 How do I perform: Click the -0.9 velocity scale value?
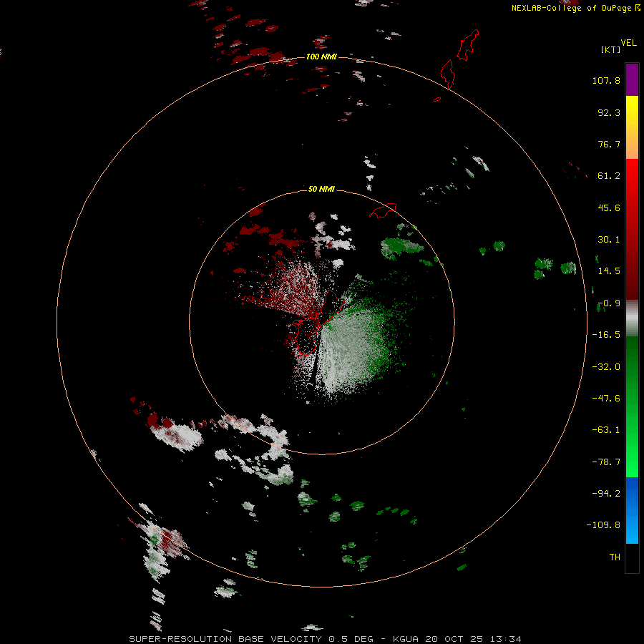tap(609, 303)
